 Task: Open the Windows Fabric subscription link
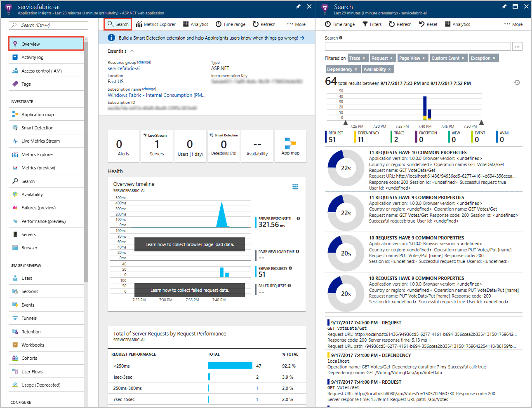[x=157, y=95]
